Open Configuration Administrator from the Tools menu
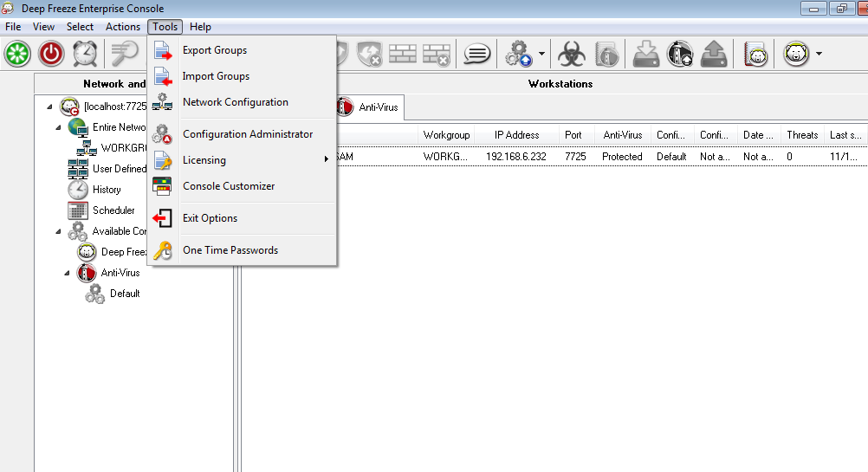 [x=248, y=134]
